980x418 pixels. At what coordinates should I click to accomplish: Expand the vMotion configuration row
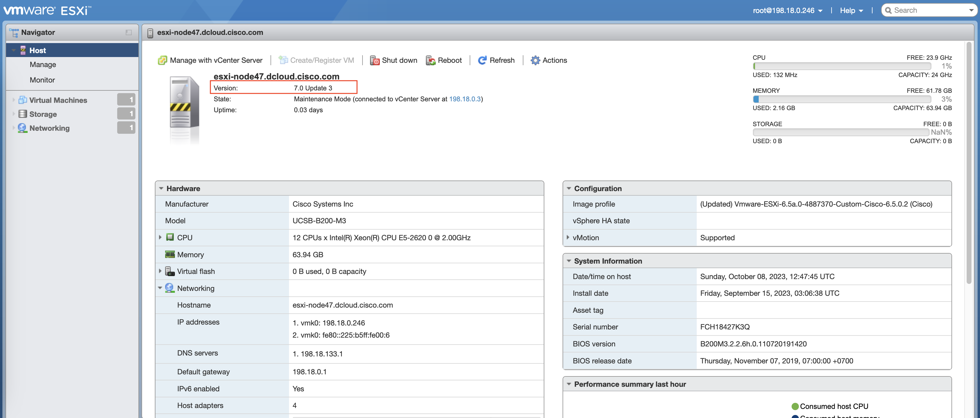(x=568, y=238)
